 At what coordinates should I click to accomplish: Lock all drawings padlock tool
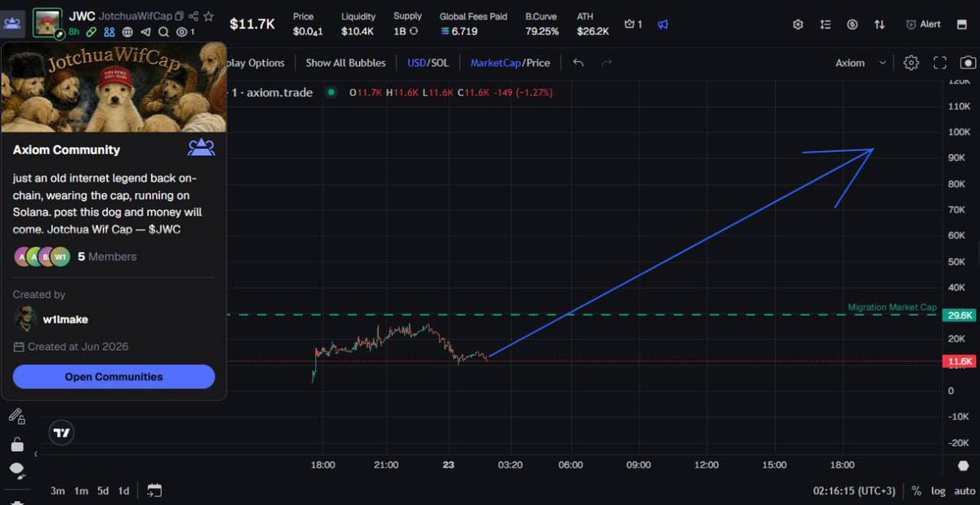coord(16,445)
